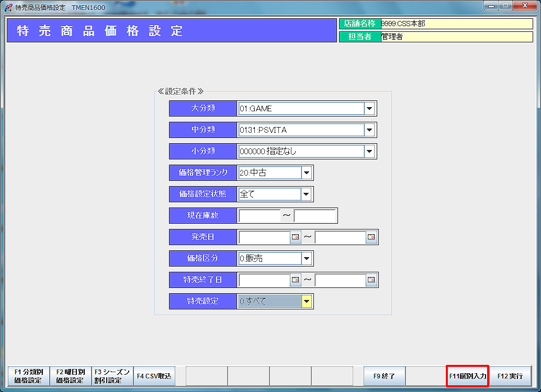The height and width of the screenshot is (392, 541).
Task: Expand the 小分類 dropdown
Action: click(x=369, y=152)
